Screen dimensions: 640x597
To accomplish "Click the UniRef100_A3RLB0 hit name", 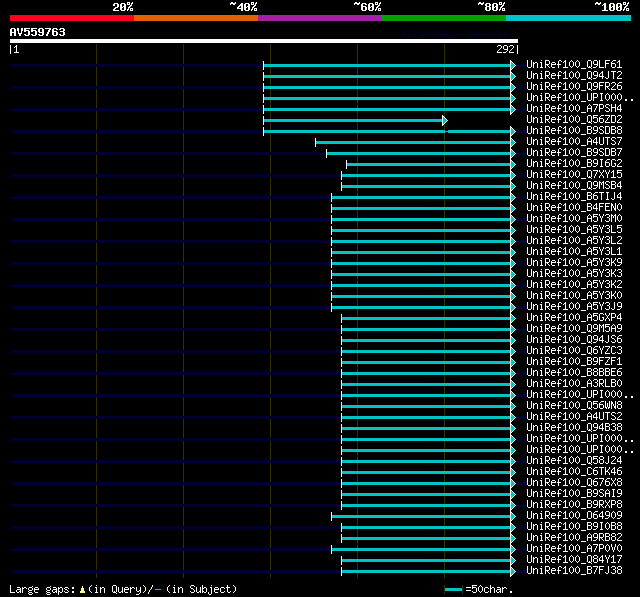I will point(574,384).
